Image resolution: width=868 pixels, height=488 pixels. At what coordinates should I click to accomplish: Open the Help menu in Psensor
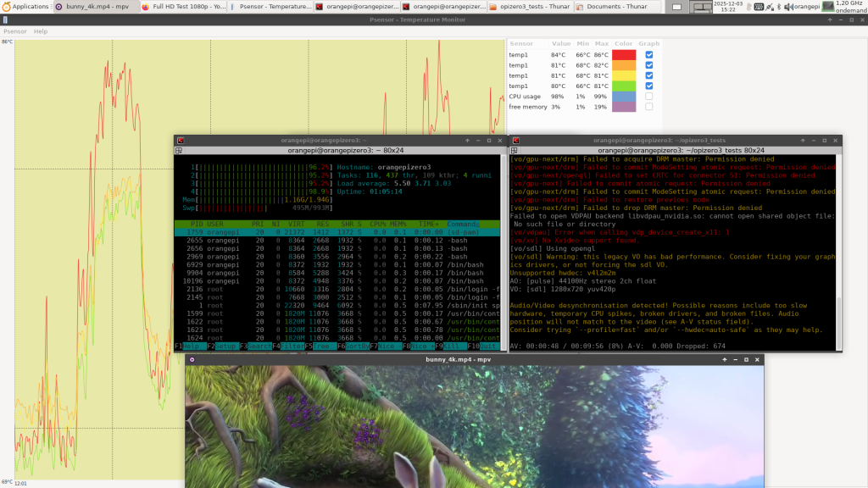(x=41, y=31)
